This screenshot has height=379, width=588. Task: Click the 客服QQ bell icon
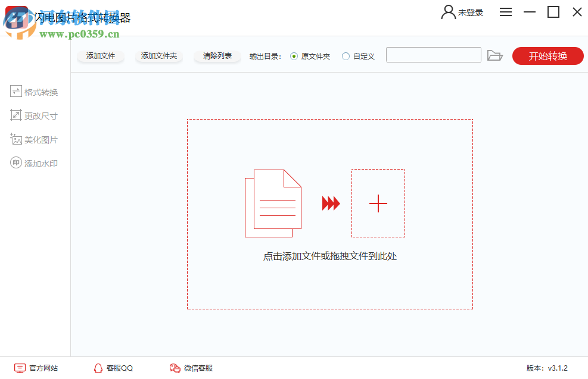(x=98, y=368)
